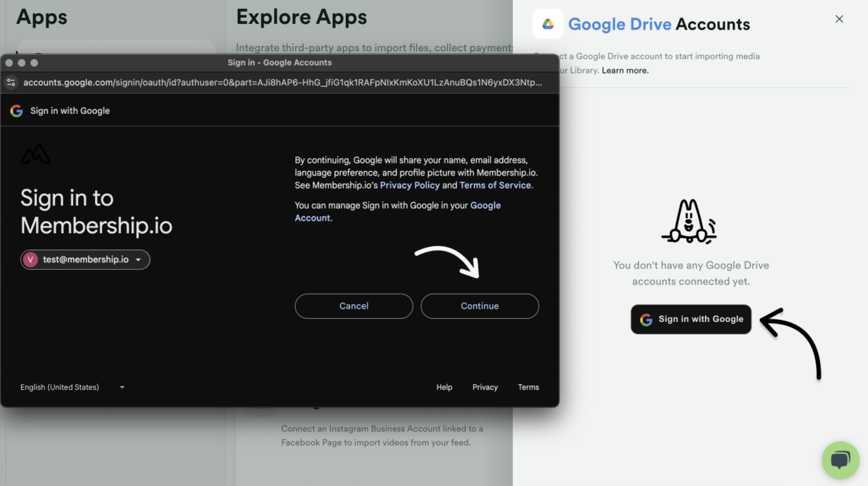Click the accounts.google.com address bar URL
Screen dimensions: 868x486
tap(282, 82)
